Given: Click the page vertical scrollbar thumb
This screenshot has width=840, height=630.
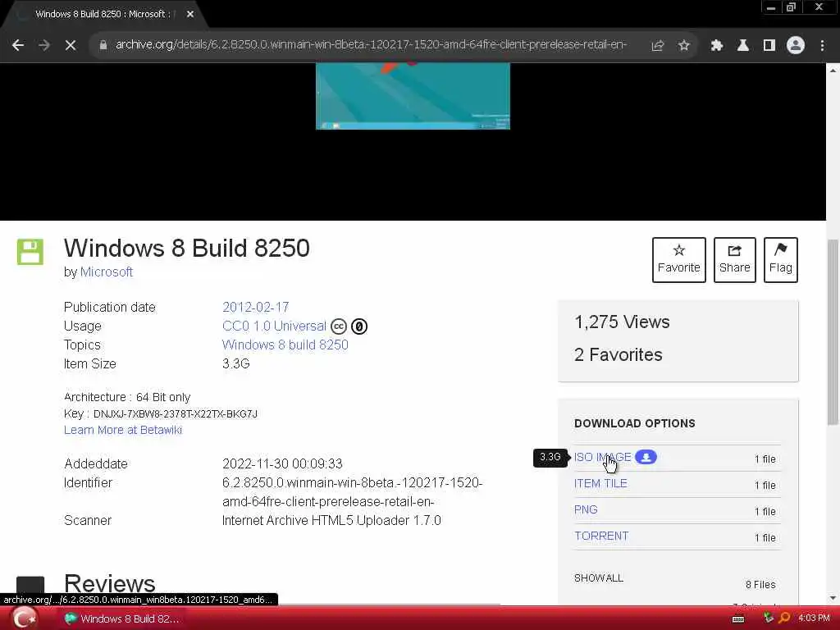Looking at the screenshot, I should click(833, 331).
